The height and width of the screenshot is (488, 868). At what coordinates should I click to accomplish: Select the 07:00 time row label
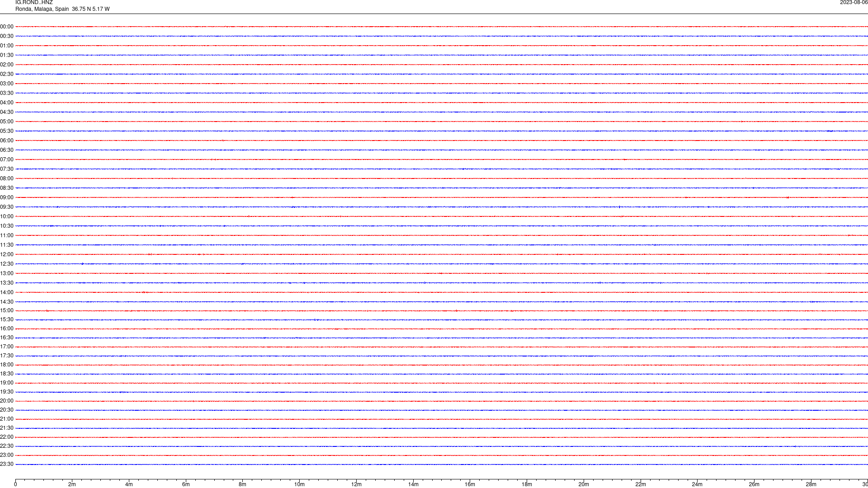[x=7, y=160]
